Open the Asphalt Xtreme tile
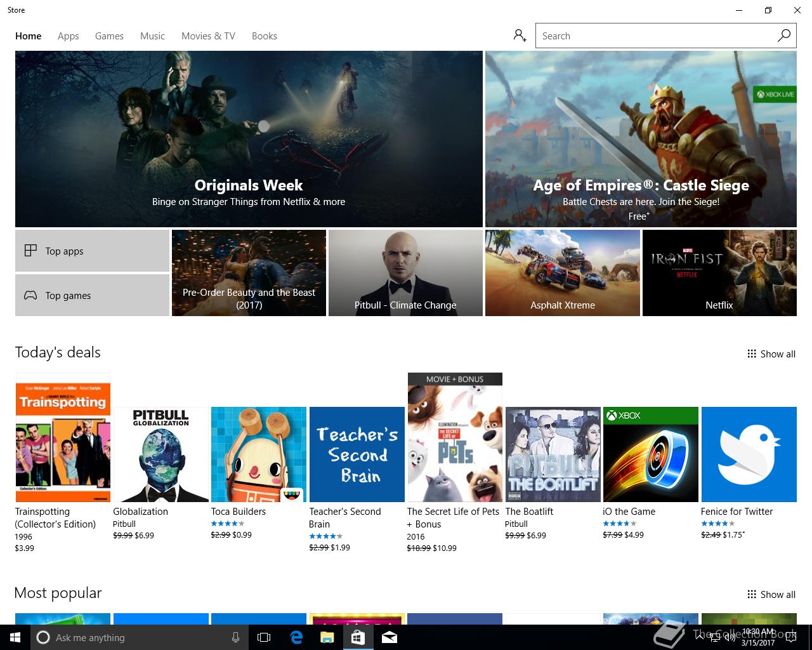Screen dimensions: 812x650 point(563,273)
